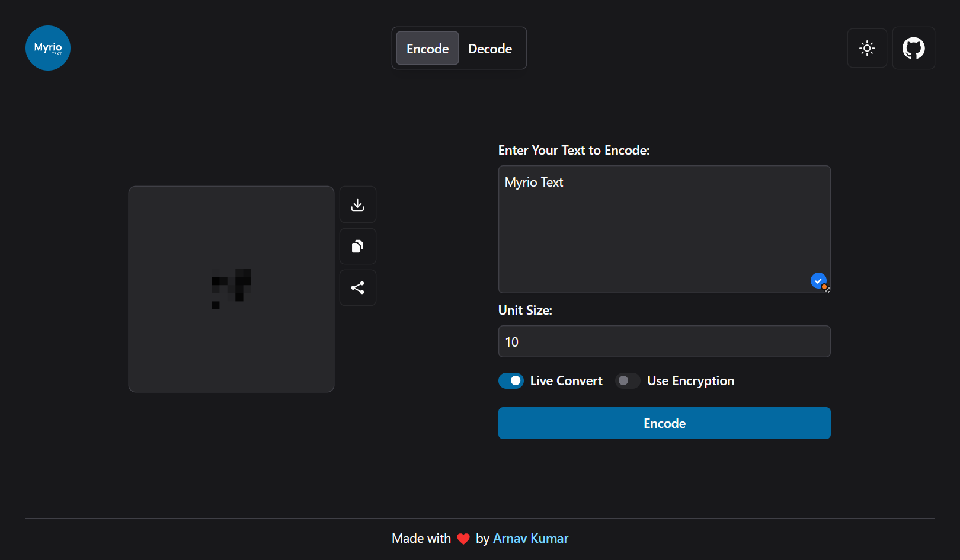This screenshot has width=960, height=560.
Task: Disable the Live Convert switch
Action: [x=511, y=380]
